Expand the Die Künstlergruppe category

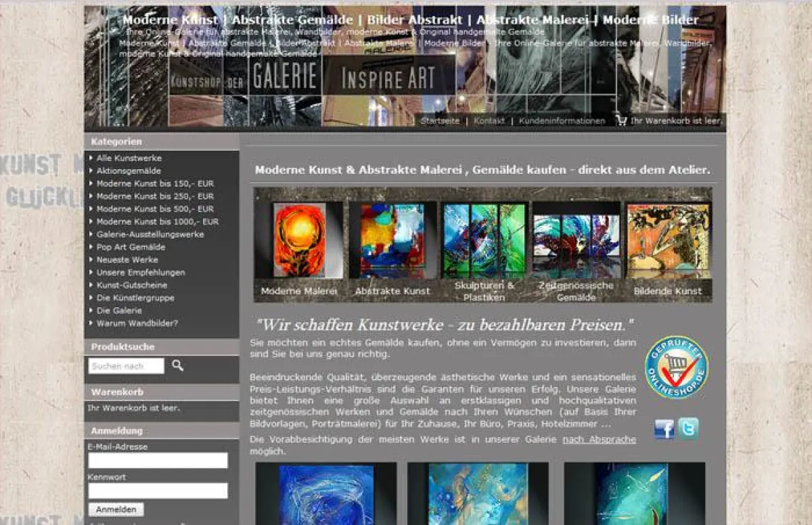[x=134, y=298]
